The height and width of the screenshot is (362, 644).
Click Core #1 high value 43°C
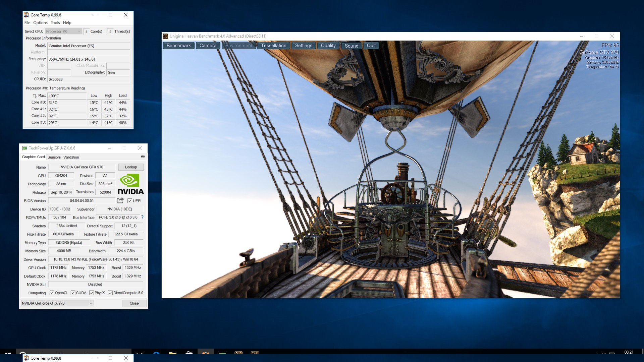coord(108,109)
